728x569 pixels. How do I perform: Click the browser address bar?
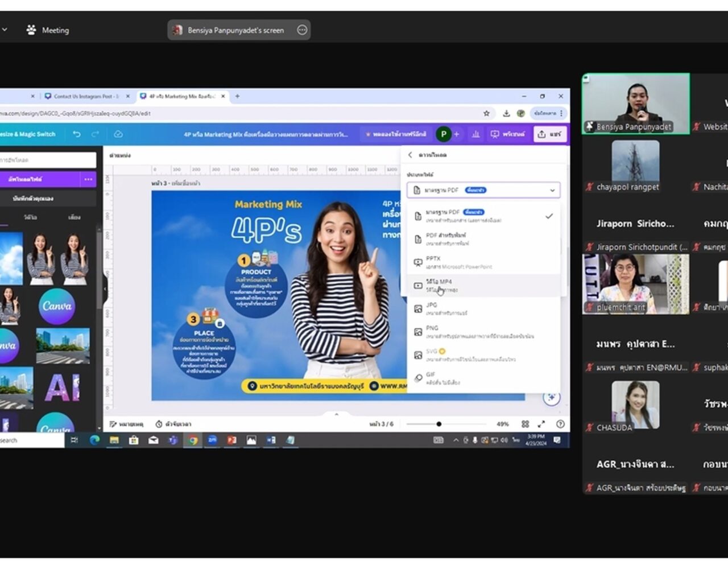[239, 113]
